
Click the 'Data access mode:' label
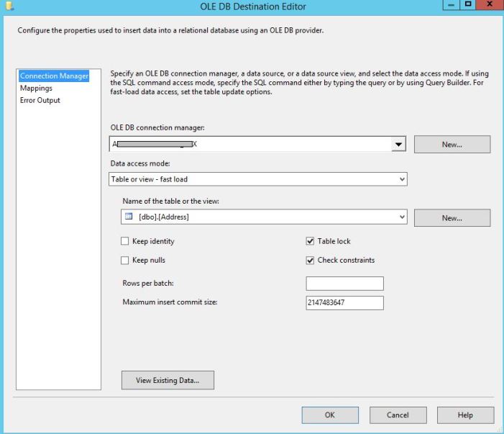[140, 163]
